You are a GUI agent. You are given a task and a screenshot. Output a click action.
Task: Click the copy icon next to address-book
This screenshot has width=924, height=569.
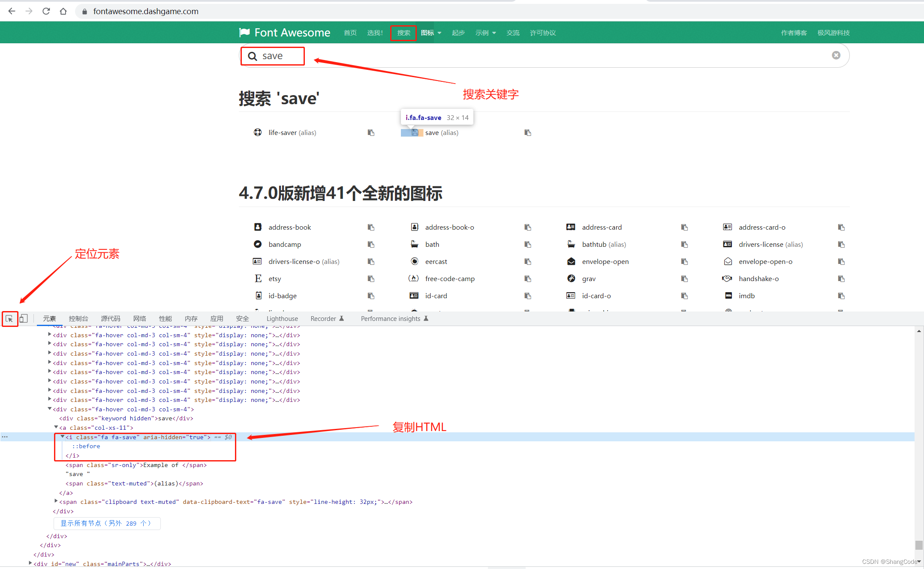[x=370, y=227]
